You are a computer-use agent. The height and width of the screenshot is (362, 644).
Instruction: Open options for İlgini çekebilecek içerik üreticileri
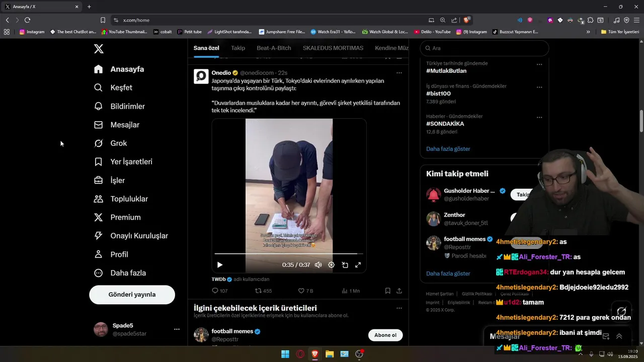(x=399, y=308)
